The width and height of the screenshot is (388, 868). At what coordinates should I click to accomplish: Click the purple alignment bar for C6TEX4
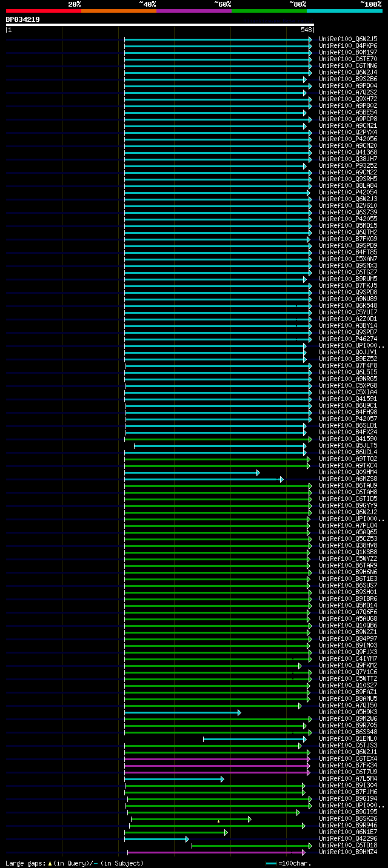click(217, 759)
